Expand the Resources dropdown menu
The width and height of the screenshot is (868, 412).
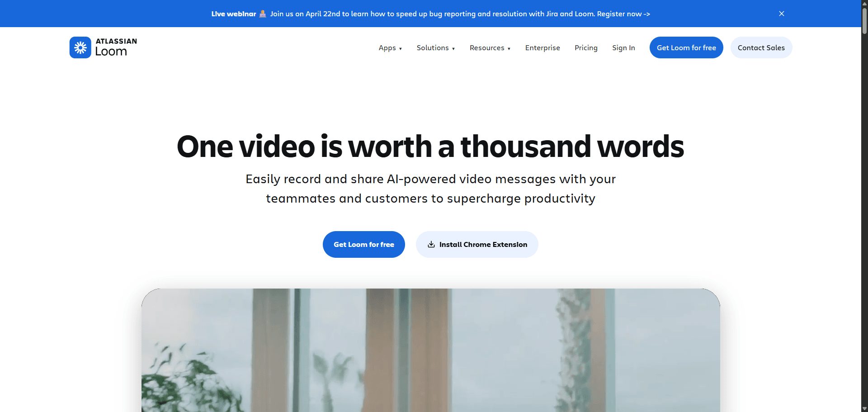point(490,48)
